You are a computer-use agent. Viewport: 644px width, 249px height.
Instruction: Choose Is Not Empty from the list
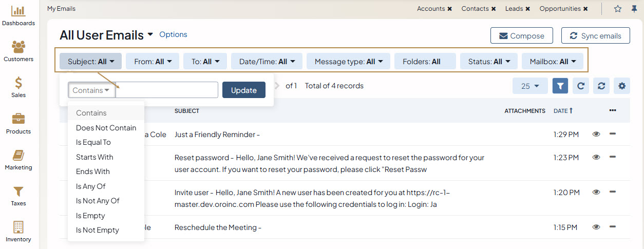pos(98,230)
